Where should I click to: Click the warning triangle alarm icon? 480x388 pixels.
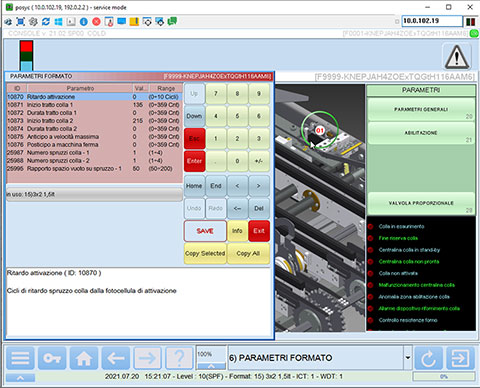(457, 57)
